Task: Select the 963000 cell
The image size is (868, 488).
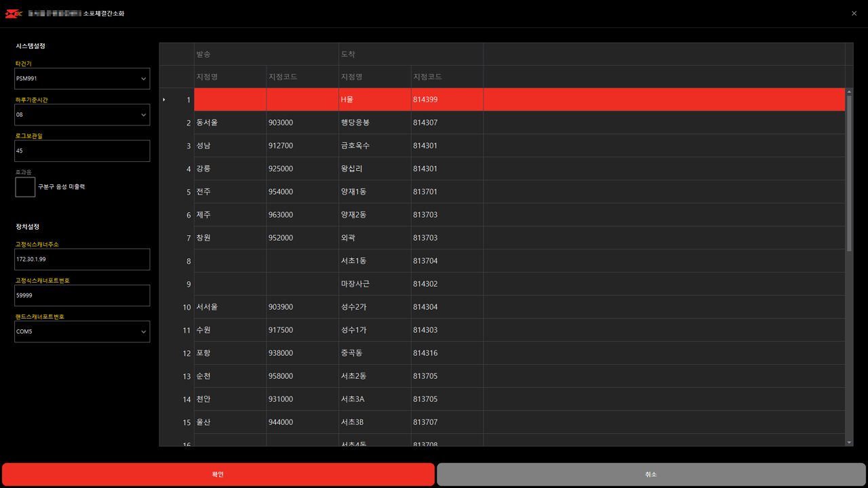Action: (x=302, y=215)
